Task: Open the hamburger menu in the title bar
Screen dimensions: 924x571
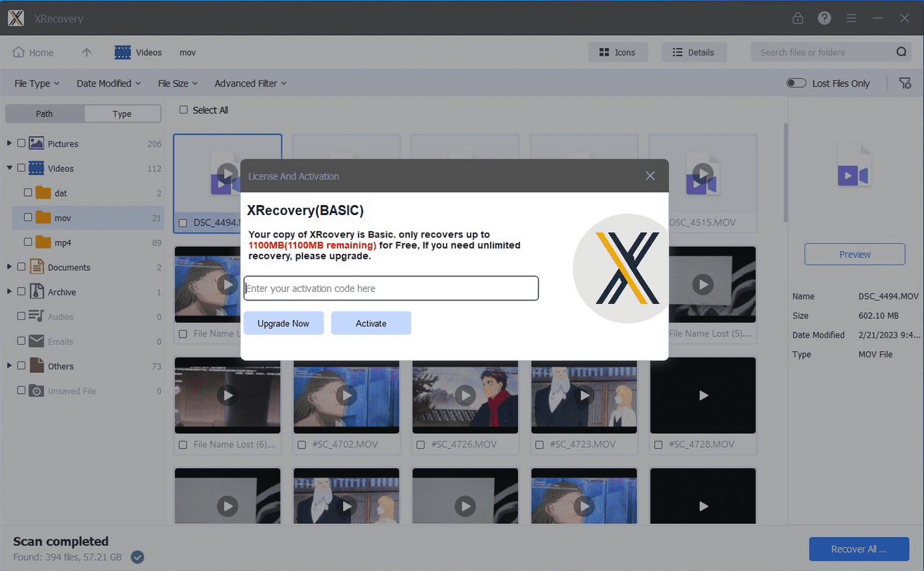Action: (x=851, y=18)
